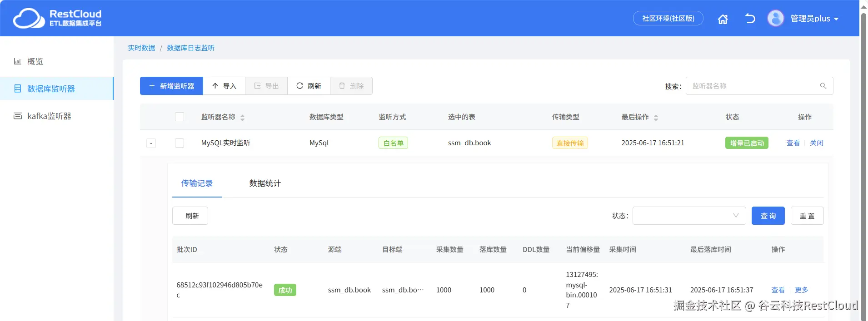
Task: Click the back arrow icon in header
Action: [x=750, y=19]
